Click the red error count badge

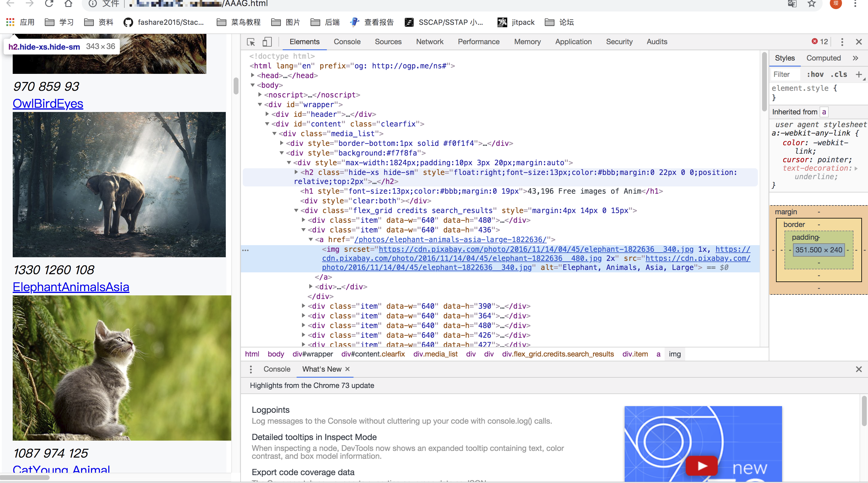tap(820, 41)
